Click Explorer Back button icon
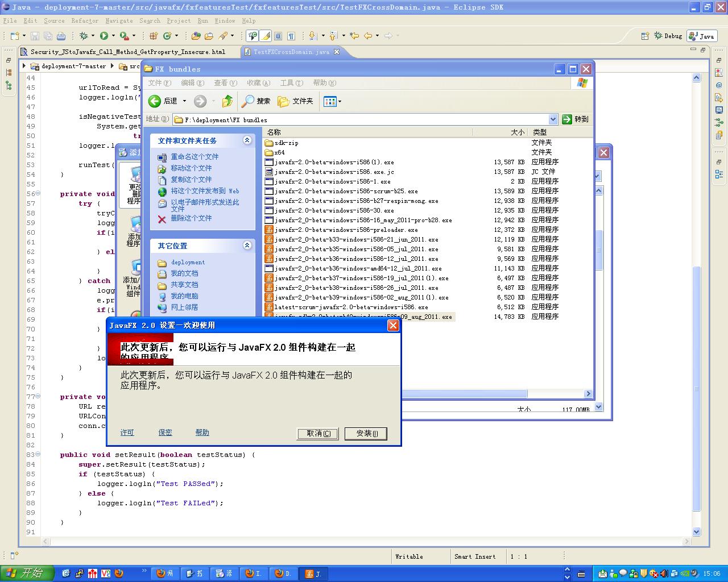The image size is (728, 582). (155, 101)
